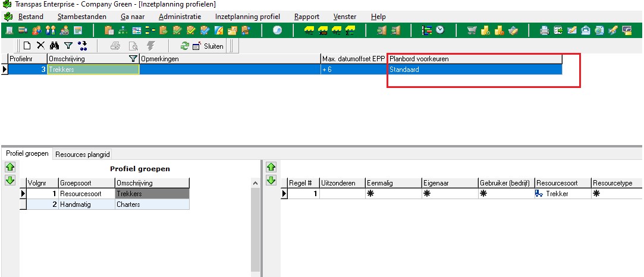
Task: Search using the binoculars icon
Action: [x=54, y=46]
